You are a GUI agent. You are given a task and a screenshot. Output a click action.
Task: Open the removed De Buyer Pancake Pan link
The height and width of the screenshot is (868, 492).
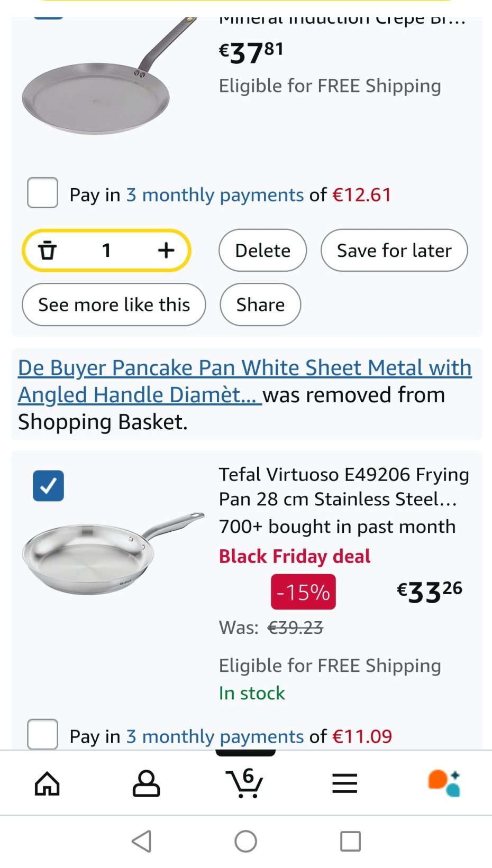pos(244,368)
